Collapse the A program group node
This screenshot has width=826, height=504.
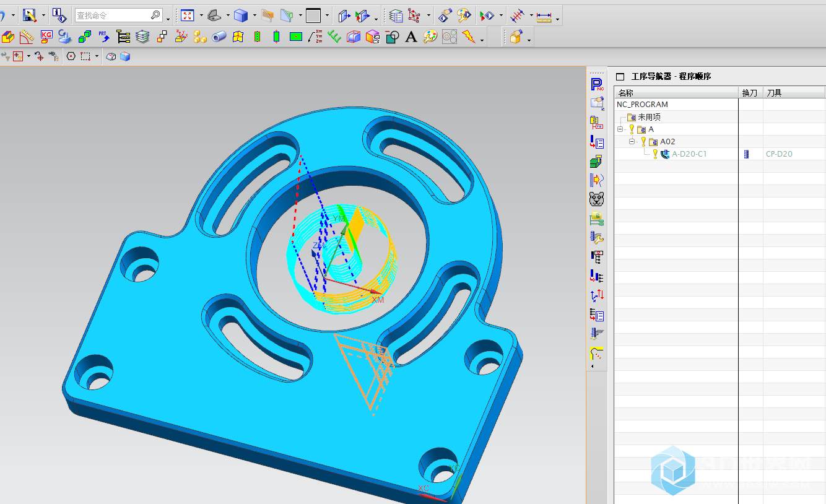point(620,129)
